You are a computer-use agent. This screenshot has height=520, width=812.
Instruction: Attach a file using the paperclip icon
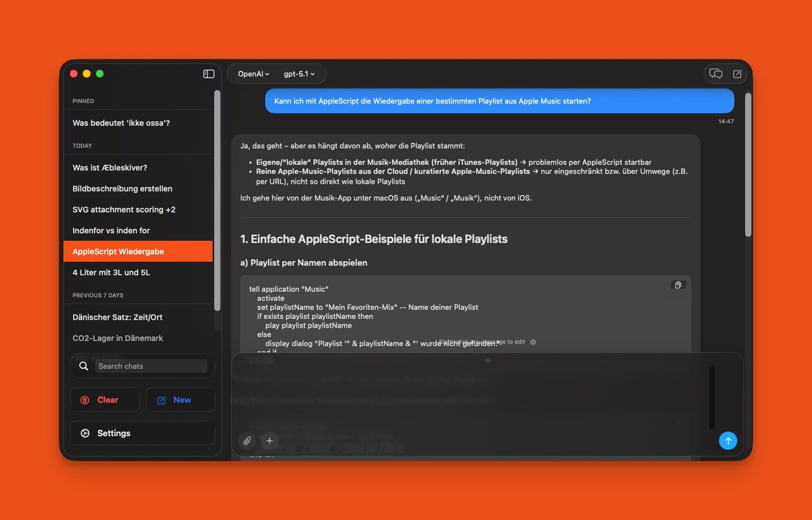pos(247,441)
